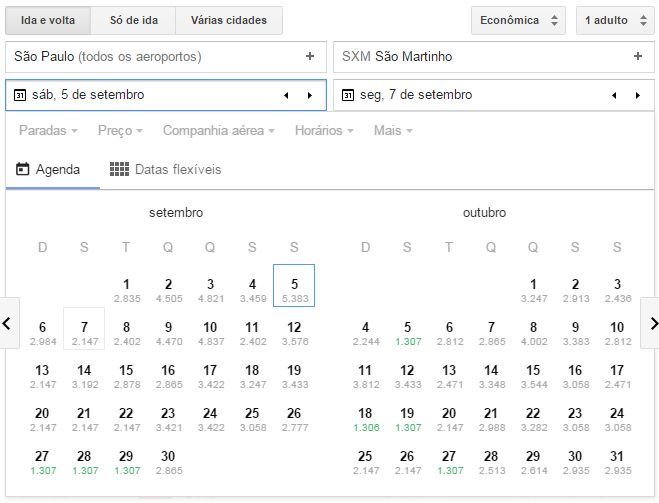659x503 pixels.
Task: Move return date one day later
Action: tap(638, 95)
